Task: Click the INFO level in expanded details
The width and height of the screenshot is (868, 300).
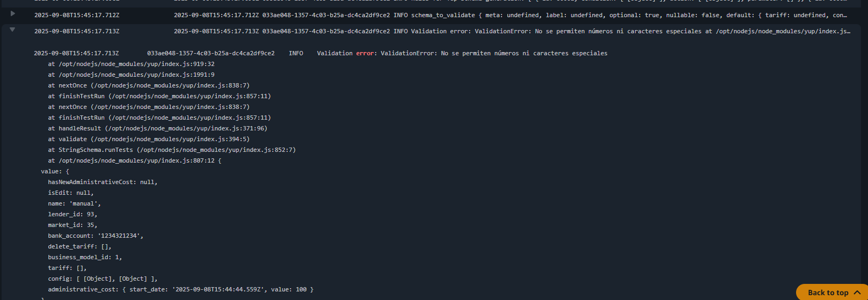Action: (x=296, y=53)
